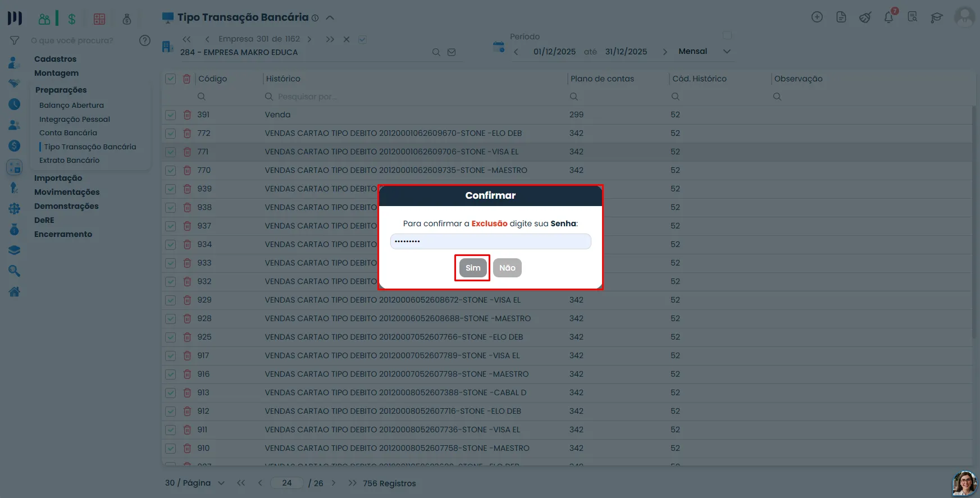Open the Mensal period dropdown
Image resolution: width=980 pixels, height=498 pixels.
pos(704,51)
